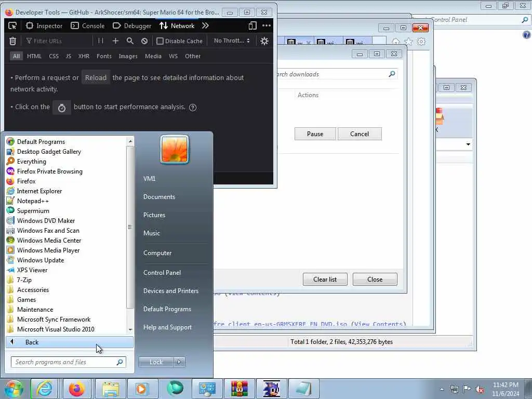Screen dimensions: 532x399
Task: Click the IE home icon
Action: click(x=395, y=42)
